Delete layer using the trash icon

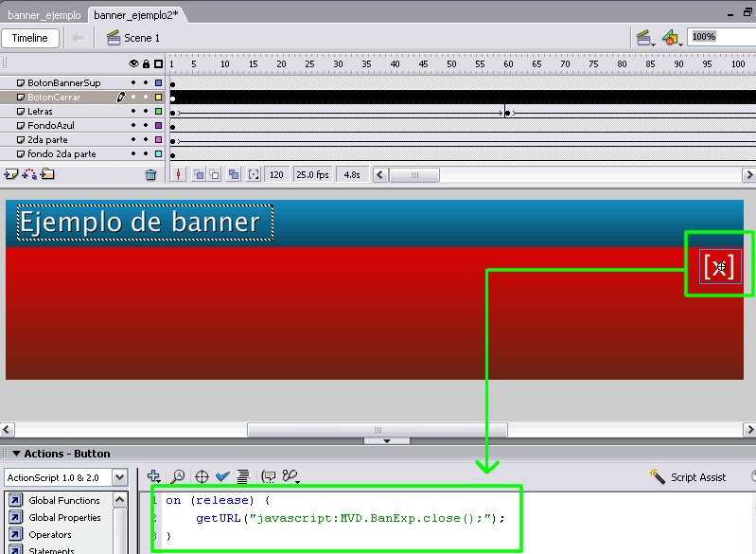150,174
